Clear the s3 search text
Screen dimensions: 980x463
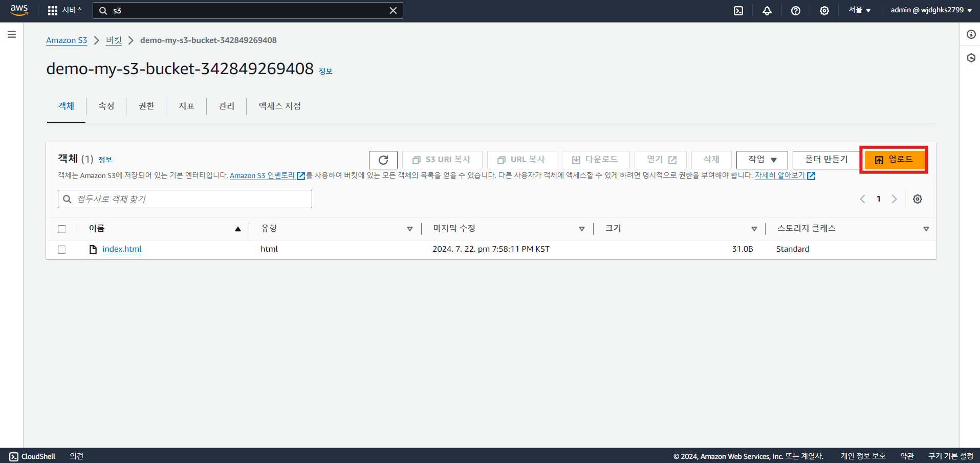(393, 10)
